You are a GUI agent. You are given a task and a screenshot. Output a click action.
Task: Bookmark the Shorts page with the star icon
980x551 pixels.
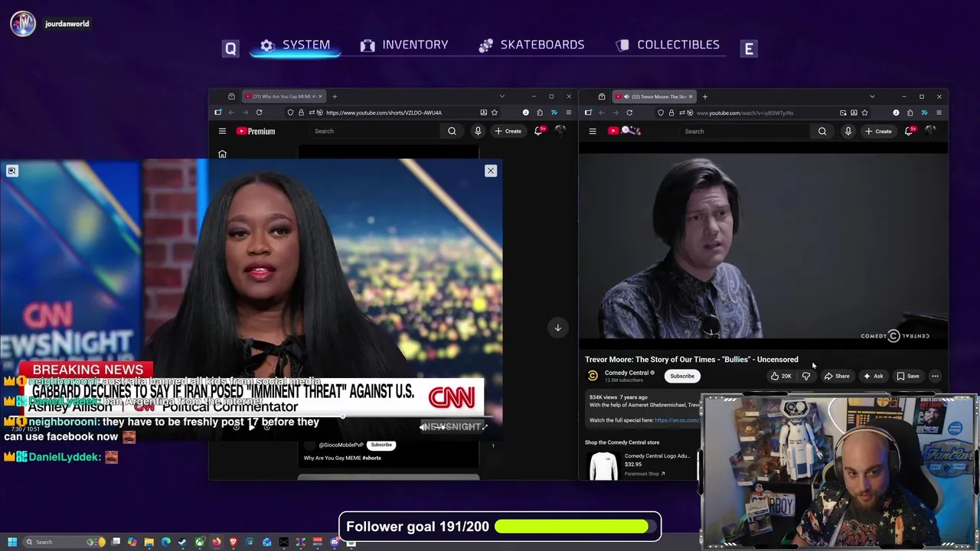pos(494,112)
